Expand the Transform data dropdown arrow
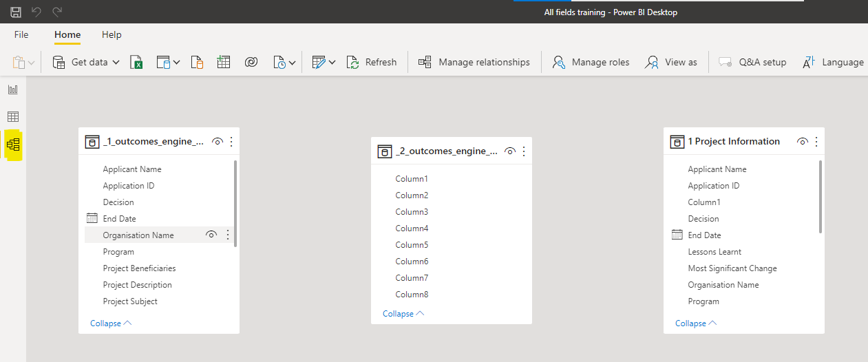The image size is (868, 362). pos(332,63)
